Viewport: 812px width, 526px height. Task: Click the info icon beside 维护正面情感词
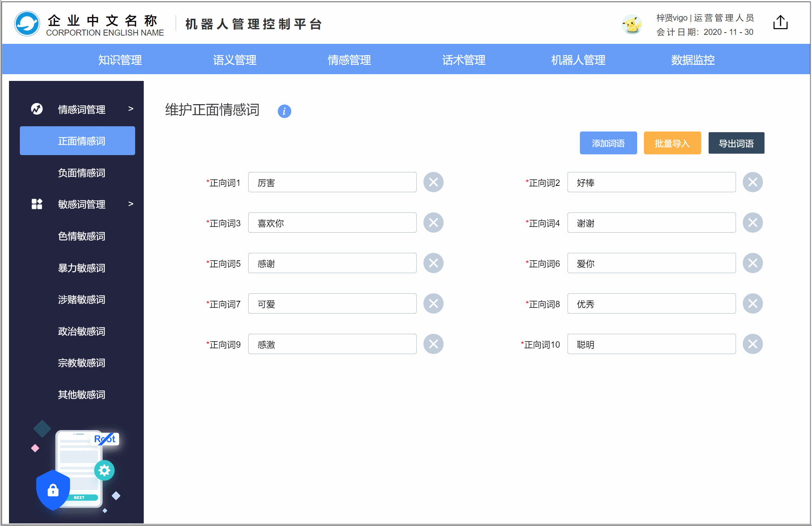[284, 111]
